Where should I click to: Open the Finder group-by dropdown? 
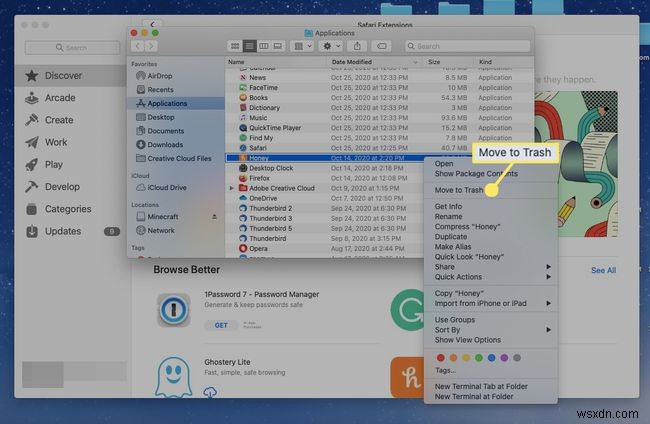(x=302, y=46)
